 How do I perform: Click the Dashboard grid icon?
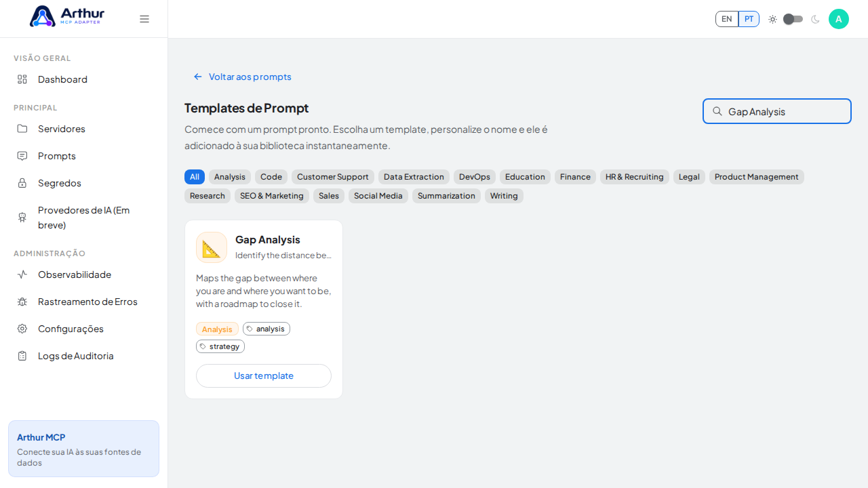click(22, 79)
